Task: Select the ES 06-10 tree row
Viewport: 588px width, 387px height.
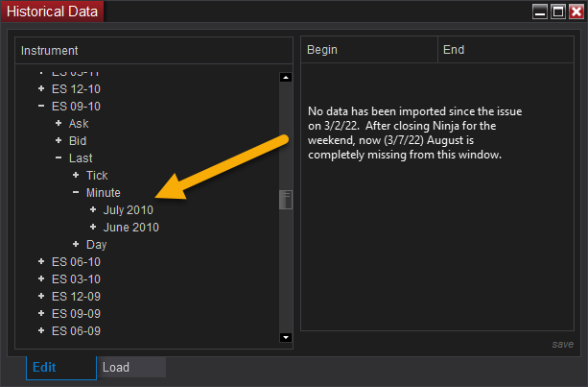Action: click(76, 261)
